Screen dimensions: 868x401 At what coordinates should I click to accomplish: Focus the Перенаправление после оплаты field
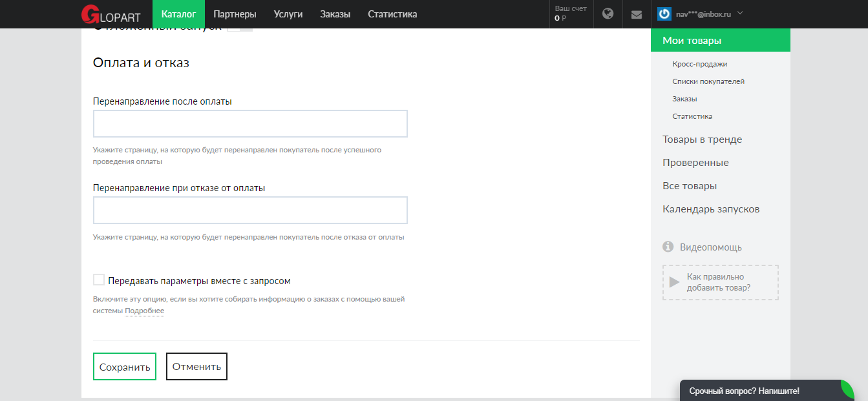click(x=250, y=123)
